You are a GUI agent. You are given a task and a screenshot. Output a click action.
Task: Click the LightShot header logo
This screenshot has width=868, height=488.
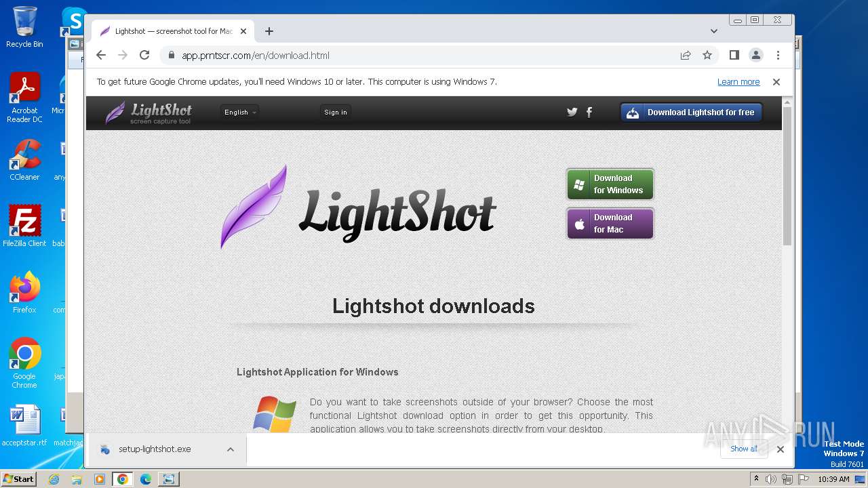pos(149,113)
